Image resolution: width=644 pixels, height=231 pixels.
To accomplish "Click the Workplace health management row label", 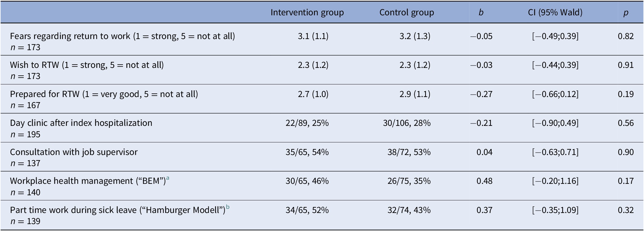I will click(x=88, y=181).
